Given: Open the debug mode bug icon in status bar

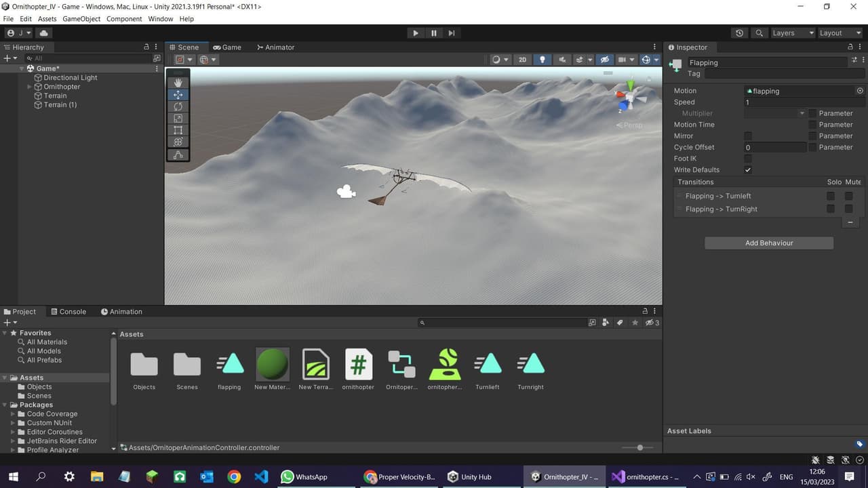Looking at the screenshot, I should (x=815, y=461).
